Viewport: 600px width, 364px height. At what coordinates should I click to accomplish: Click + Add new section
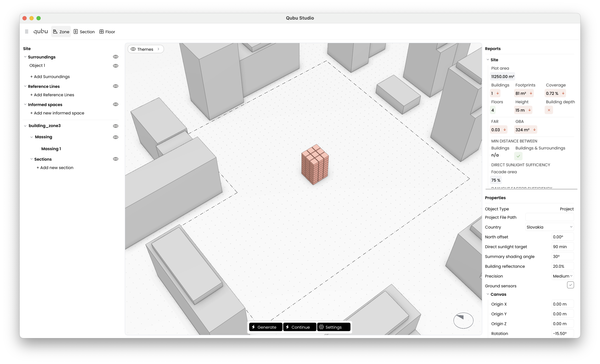point(55,167)
